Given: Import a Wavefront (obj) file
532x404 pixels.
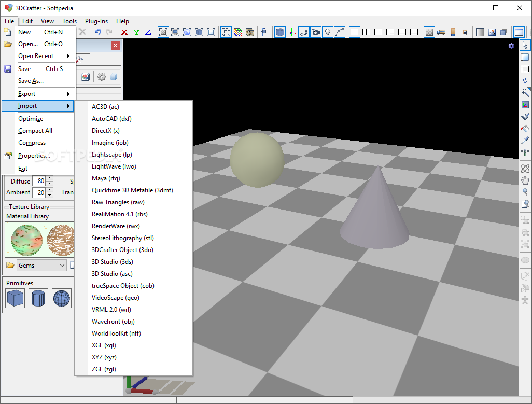Looking at the screenshot, I should [x=134, y=321].
